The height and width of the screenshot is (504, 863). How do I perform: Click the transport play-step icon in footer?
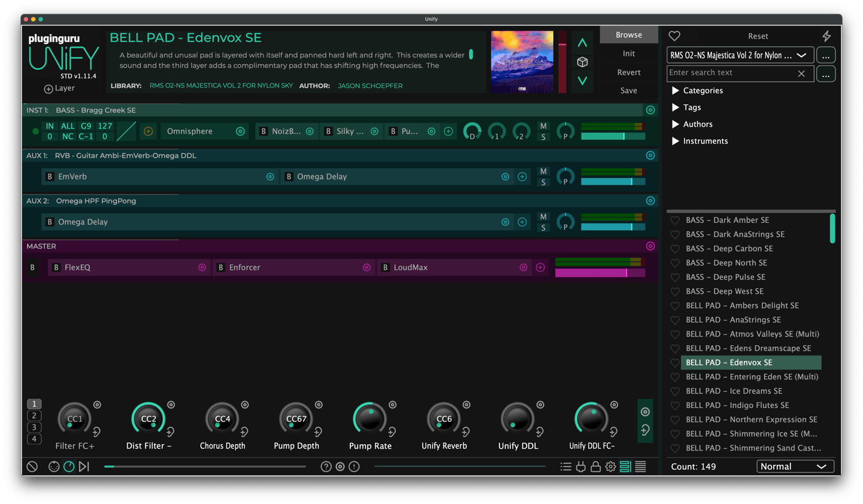(x=84, y=467)
